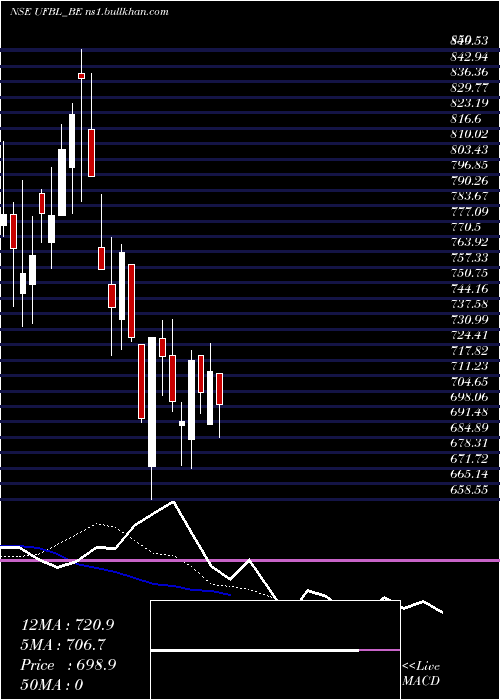Select the 816.6 price axis label
This screenshot has height=700, width=500.
tap(466, 118)
